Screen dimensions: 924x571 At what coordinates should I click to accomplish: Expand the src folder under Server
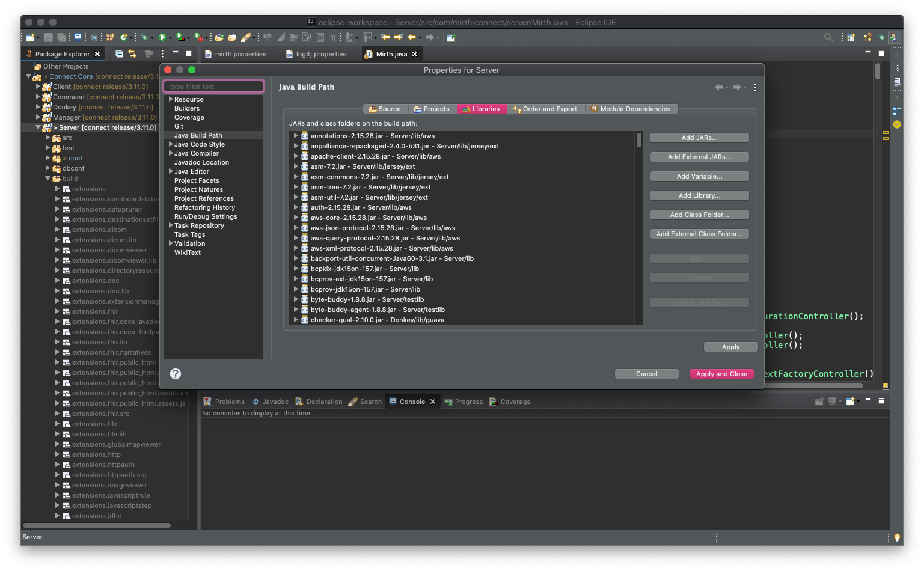point(48,138)
